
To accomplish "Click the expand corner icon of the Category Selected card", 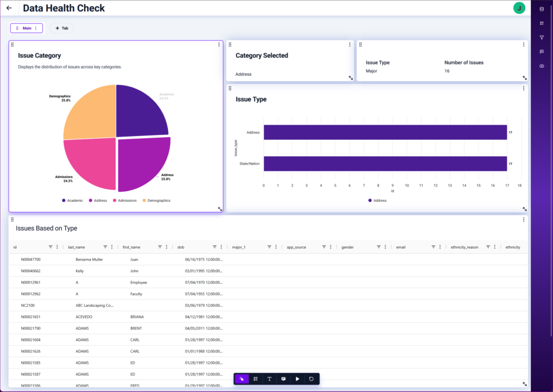I will (350, 78).
